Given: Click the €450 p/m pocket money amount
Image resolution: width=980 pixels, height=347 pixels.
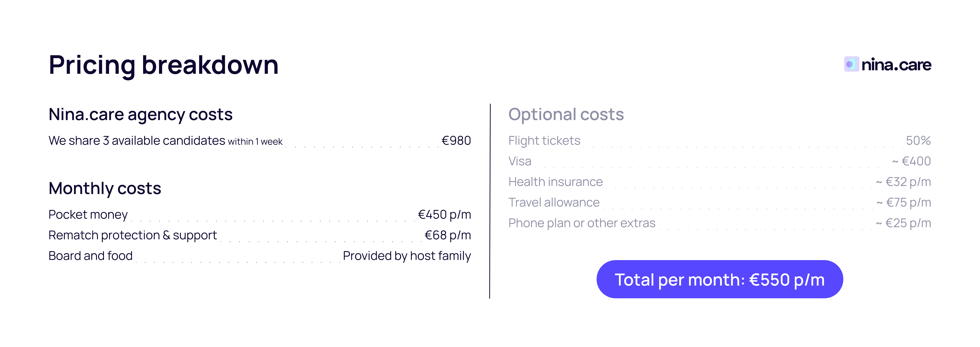Looking at the screenshot, I should coord(444,215).
